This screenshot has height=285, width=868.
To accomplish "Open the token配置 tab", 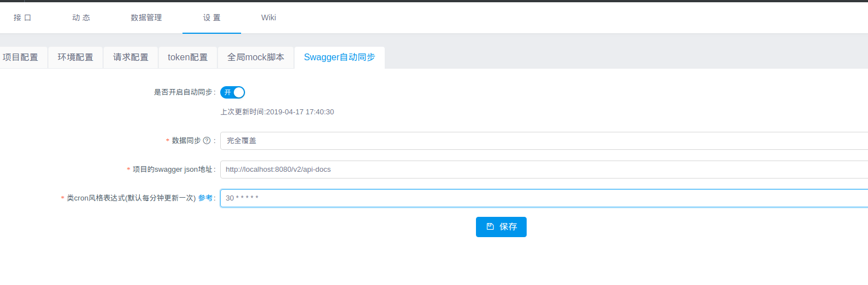I will pos(188,57).
